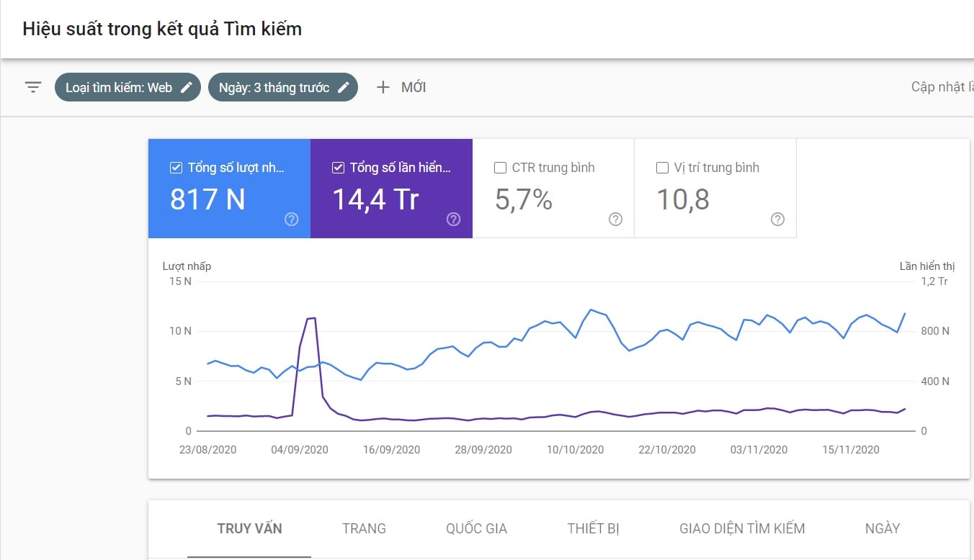Click the 15 N left axis value
Screen dimensions: 974x560
pyautogui.click(x=180, y=281)
